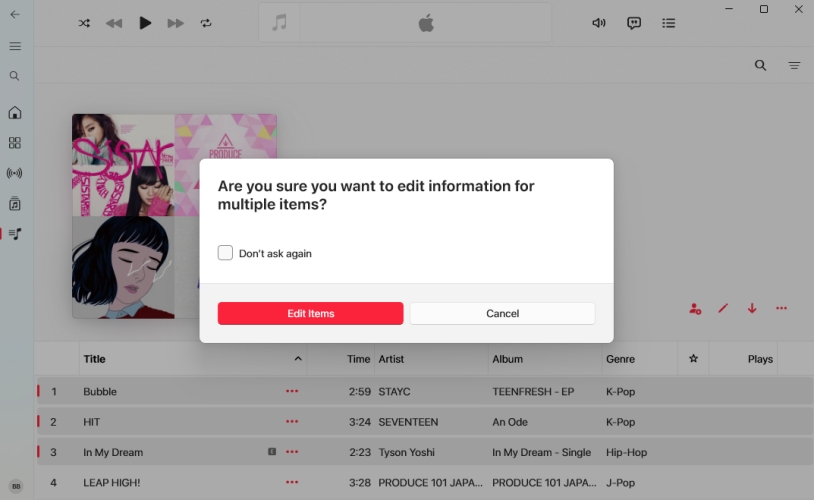Screen dimensions: 814x500
Task: Toggle repeat mode
Action: tap(206, 23)
